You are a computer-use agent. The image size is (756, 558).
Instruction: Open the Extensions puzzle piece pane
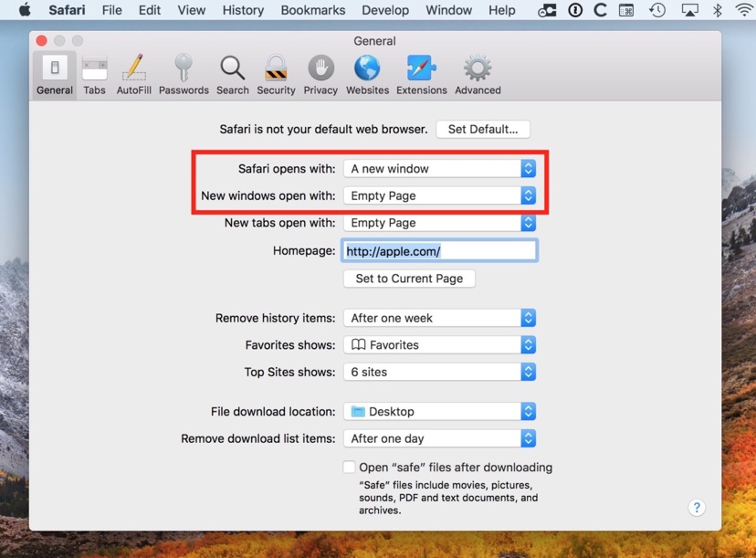click(x=422, y=75)
